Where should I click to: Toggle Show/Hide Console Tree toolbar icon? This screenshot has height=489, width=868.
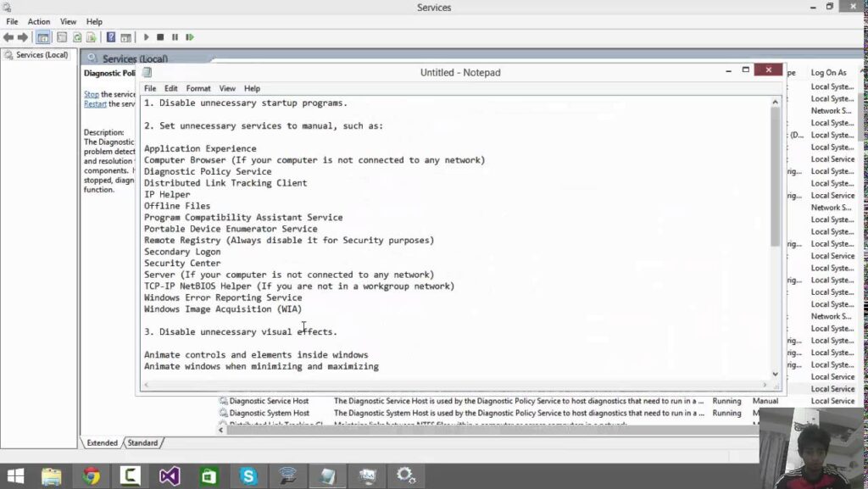tap(42, 37)
